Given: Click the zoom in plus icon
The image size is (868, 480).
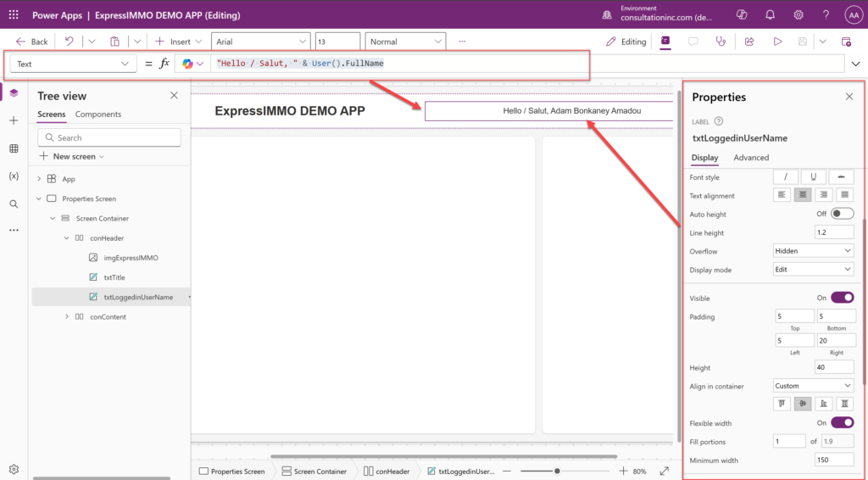Looking at the screenshot, I should point(623,472).
